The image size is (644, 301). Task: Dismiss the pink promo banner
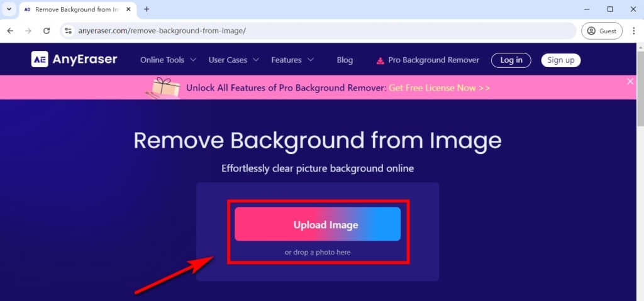[630, 81]
